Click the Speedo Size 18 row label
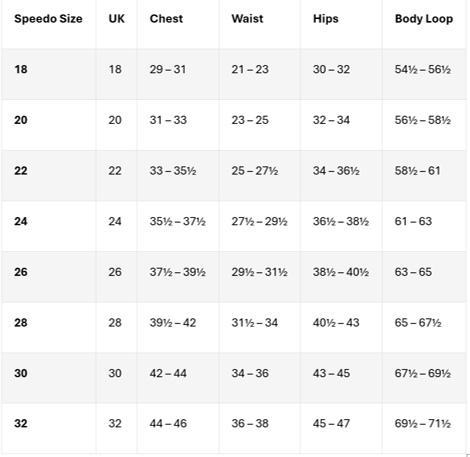 pos(21,69)
